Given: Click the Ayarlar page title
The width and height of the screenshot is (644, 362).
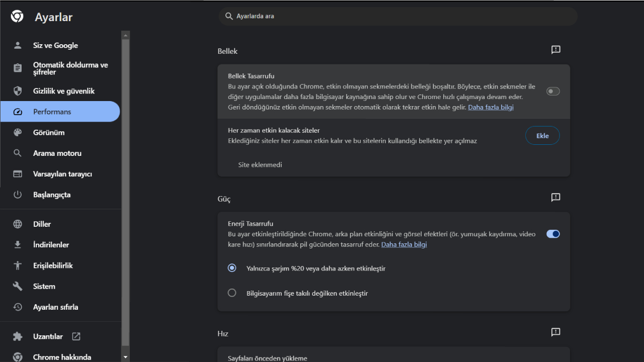Looking at the screenshot, I should [x=54, y=17].
